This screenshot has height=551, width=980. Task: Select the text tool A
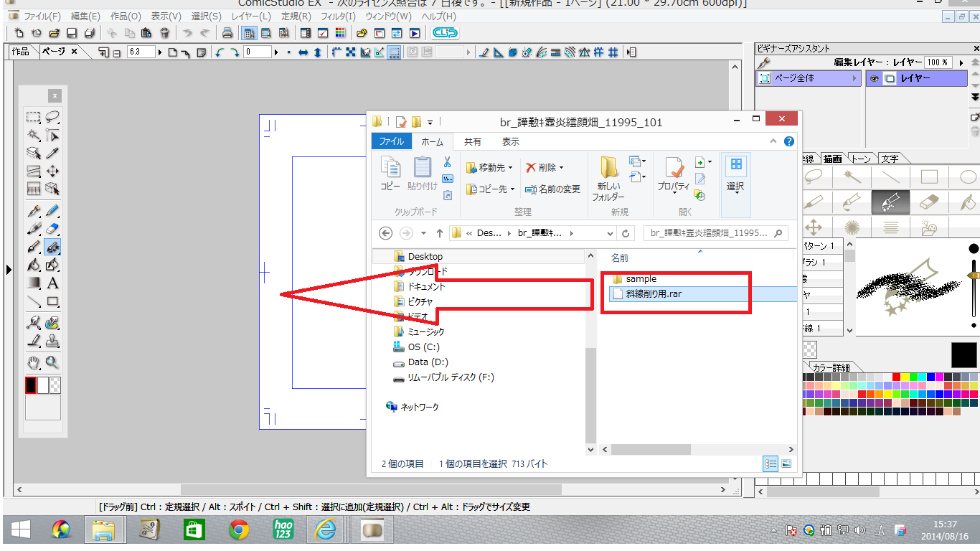click(52, 283)
